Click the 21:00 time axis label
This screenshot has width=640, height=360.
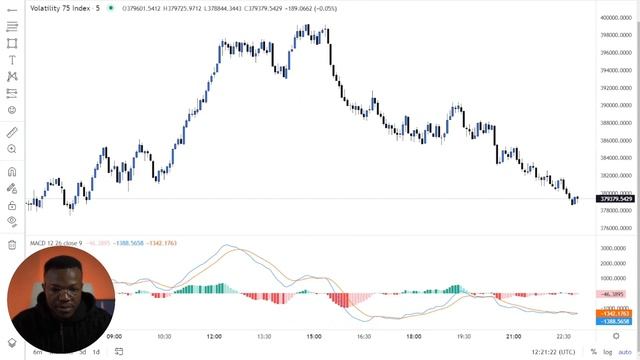[x=513, y=337]
